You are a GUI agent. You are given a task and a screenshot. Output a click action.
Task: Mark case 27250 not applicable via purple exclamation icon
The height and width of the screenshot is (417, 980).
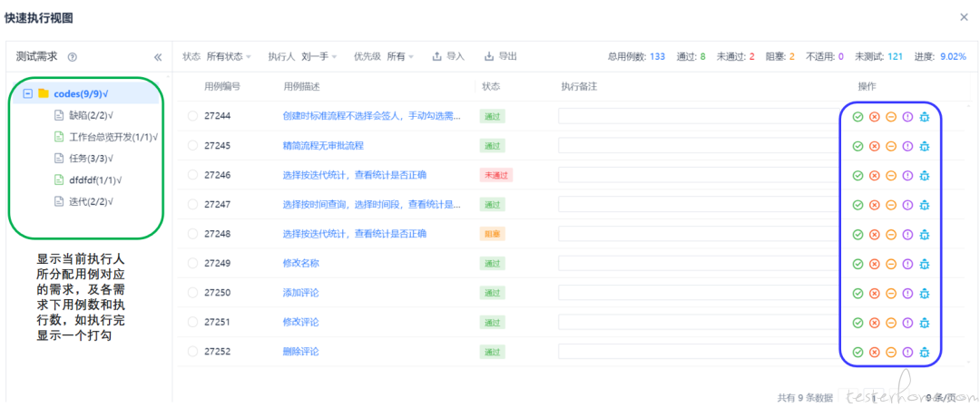(x=907, y=293)
